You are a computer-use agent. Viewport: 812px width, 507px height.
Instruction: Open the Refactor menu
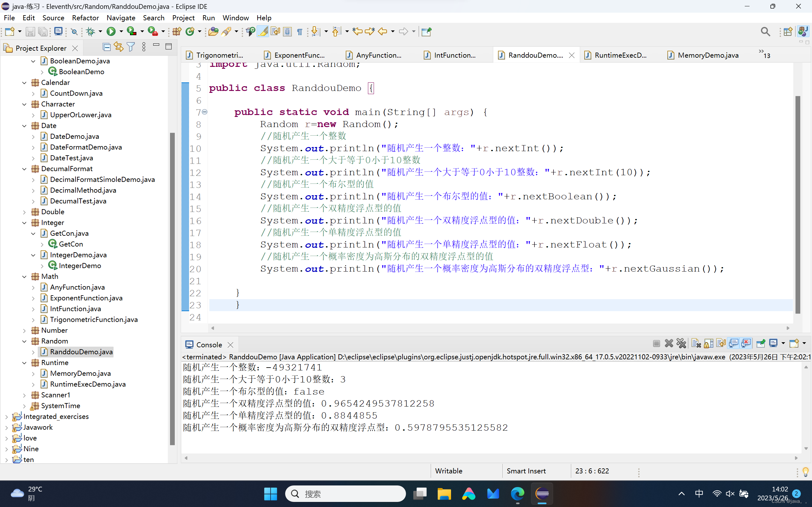click(x=85, y=18)
